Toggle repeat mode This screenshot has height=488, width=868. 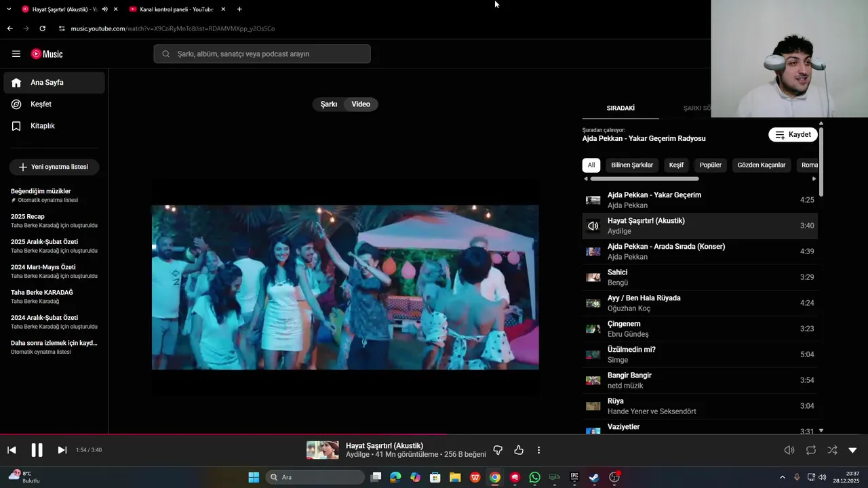[811, 450]
